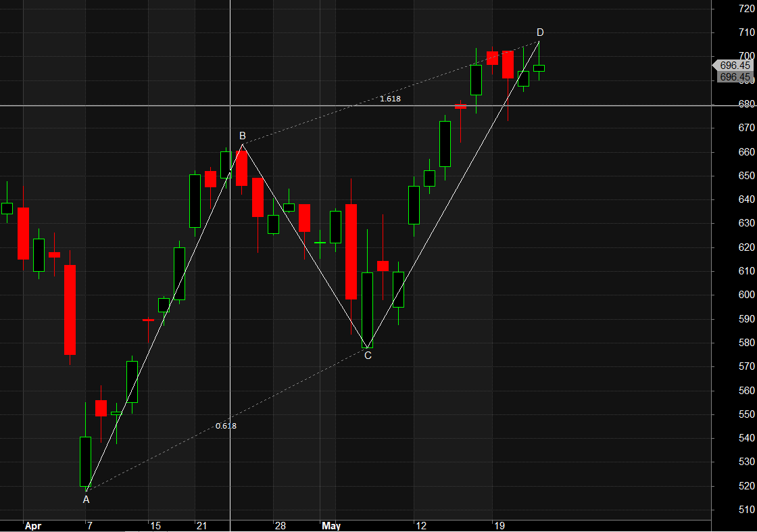This screenshot has height=532, width=757.
Task: Select the tall red candle from early April
Action: click(71, 308)
